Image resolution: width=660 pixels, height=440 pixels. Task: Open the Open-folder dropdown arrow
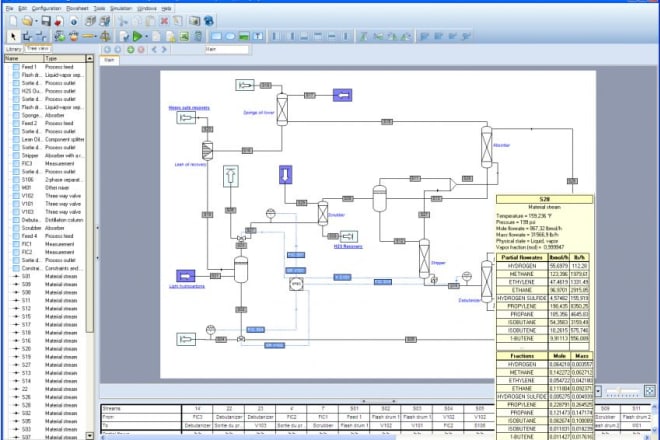click(x=36, y=21)
